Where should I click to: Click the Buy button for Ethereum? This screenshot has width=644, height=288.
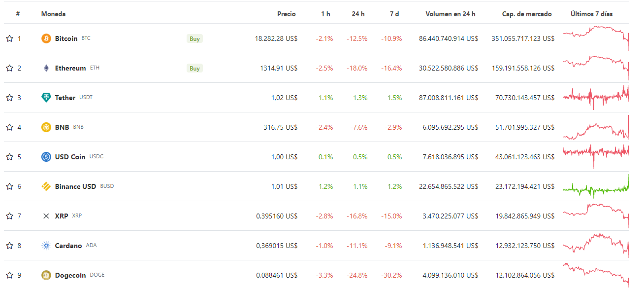[194, 68]
